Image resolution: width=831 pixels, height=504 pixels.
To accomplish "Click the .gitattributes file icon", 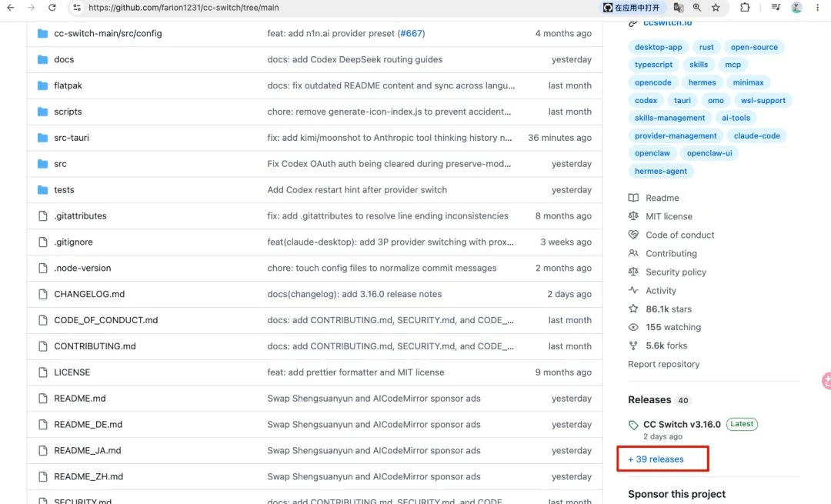I will point(43,215).
